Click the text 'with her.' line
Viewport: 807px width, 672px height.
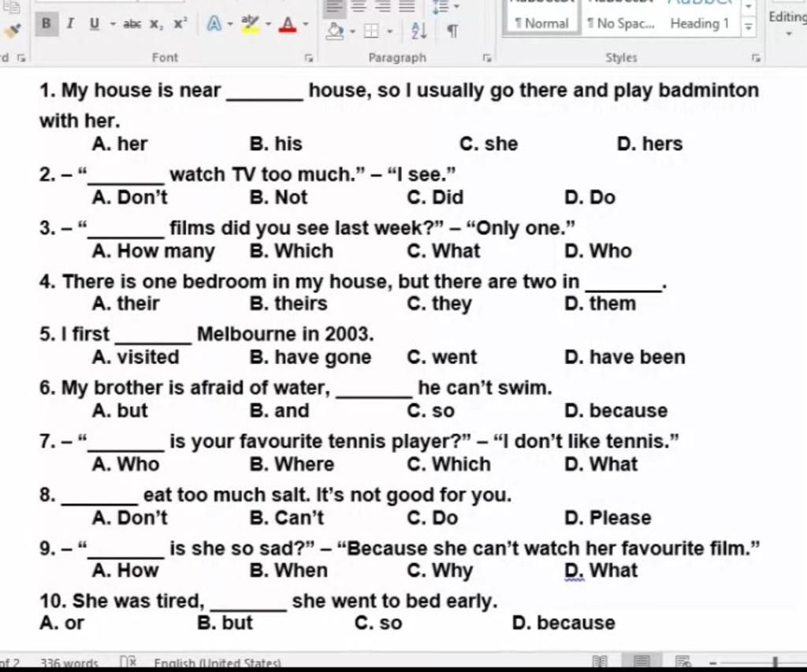click(80, 121)
